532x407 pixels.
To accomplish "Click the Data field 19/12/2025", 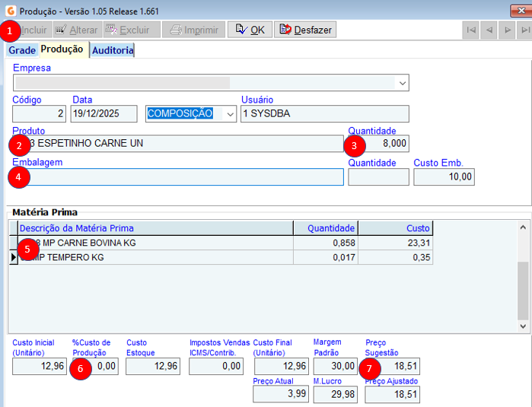I will [x=104, y=113].
